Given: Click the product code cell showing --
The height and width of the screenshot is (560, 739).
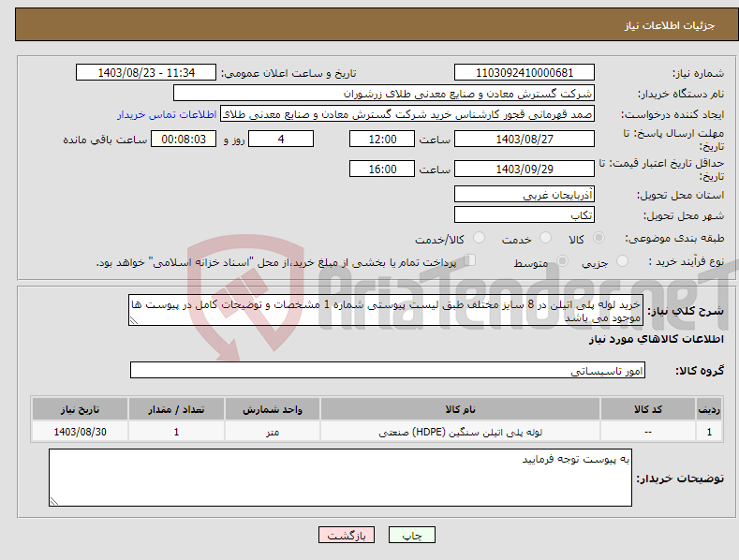Looking at the screenshot, I should point(648,432).
